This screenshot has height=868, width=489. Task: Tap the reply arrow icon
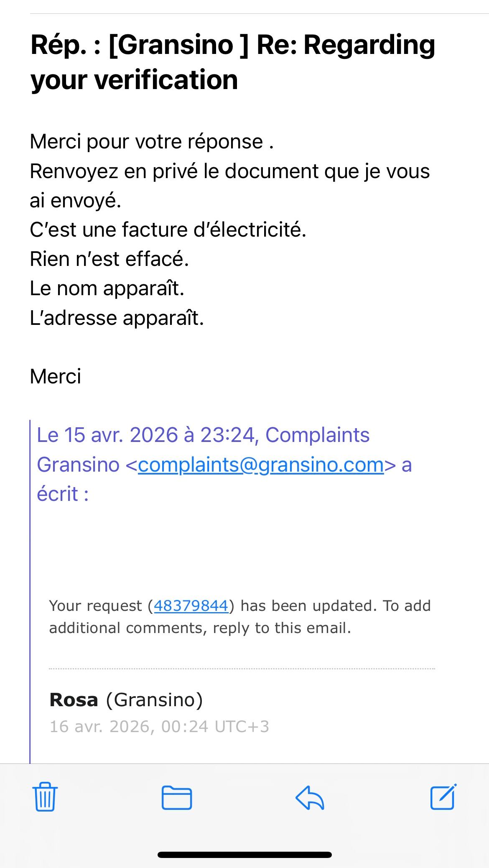point(310,797)
